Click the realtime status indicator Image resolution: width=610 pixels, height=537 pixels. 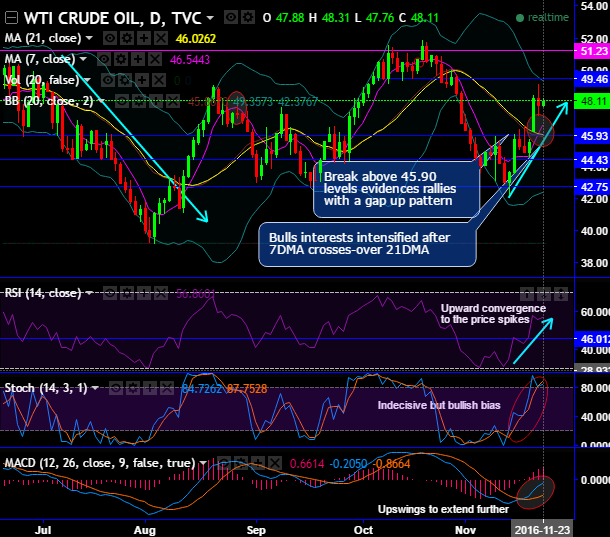pyautogui.click(x=542, y=18)
